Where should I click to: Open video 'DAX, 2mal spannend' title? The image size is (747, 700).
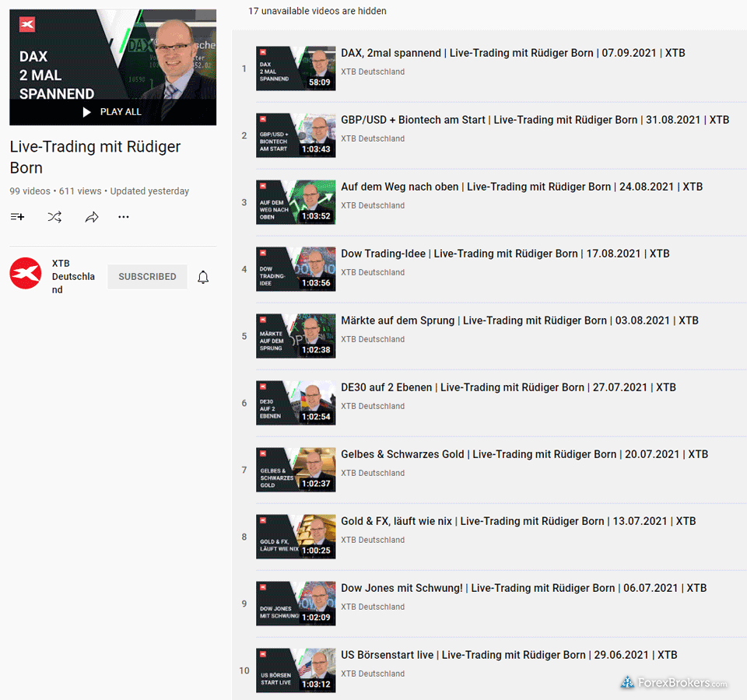click(x=513, y=54)
